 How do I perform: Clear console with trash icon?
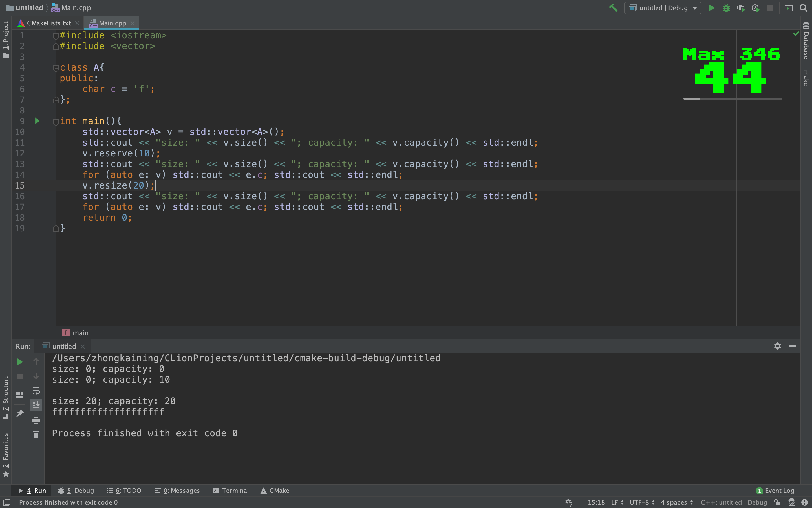tap(36, 434)
